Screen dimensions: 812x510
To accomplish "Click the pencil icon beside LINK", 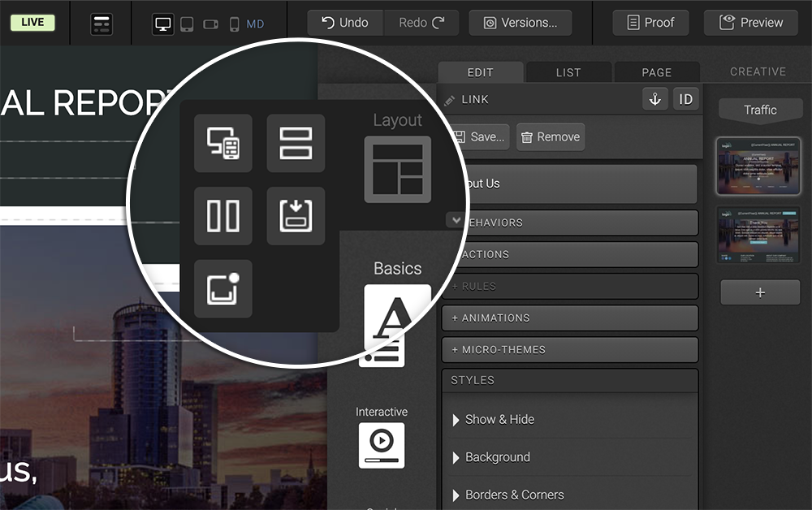I will click(x=450, y=100).
